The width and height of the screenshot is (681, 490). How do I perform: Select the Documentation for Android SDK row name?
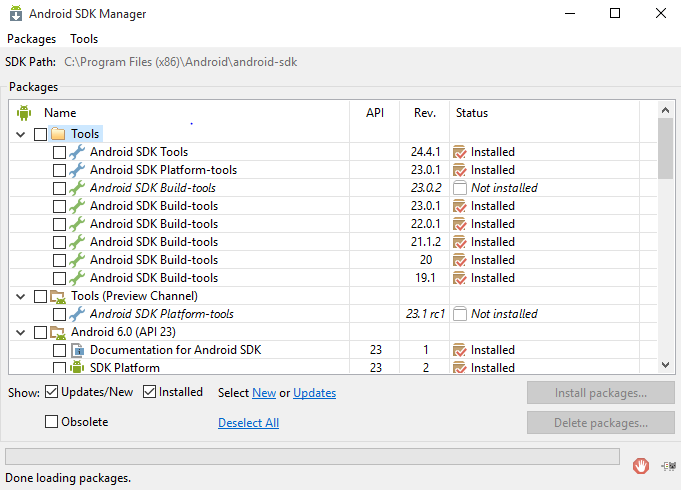point(175,350)
